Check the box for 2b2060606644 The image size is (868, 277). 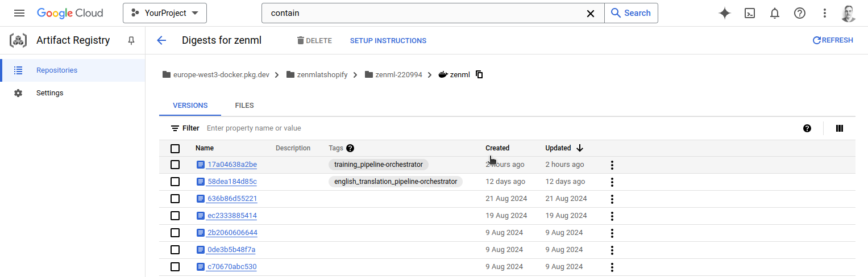(175, 233)
